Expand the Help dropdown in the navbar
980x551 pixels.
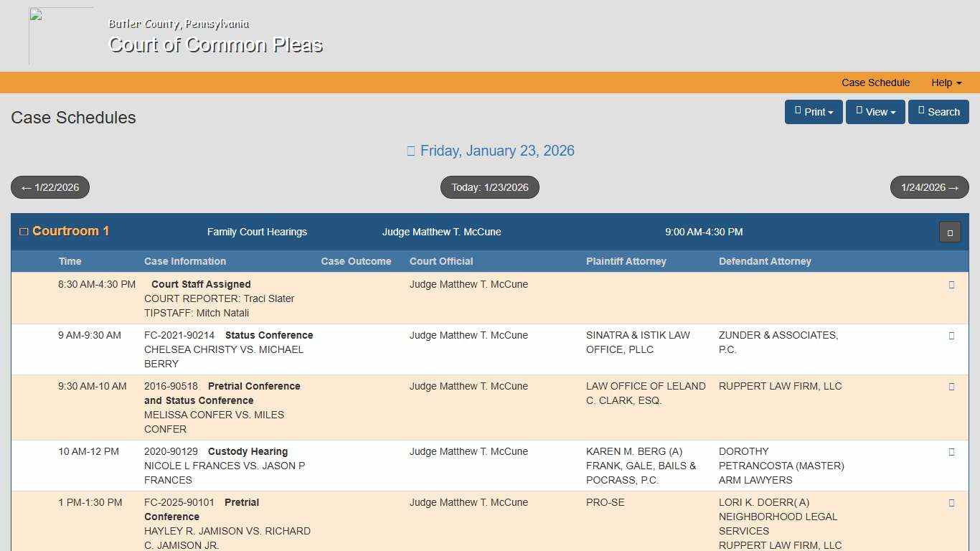pyautogui.click(x=946, y=83)
